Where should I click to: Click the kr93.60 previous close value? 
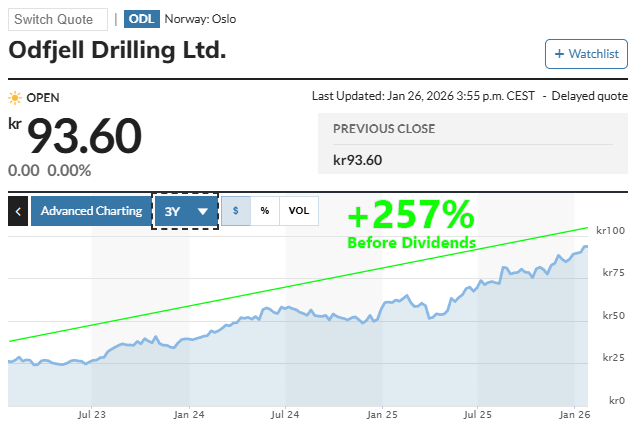[357, 160]
